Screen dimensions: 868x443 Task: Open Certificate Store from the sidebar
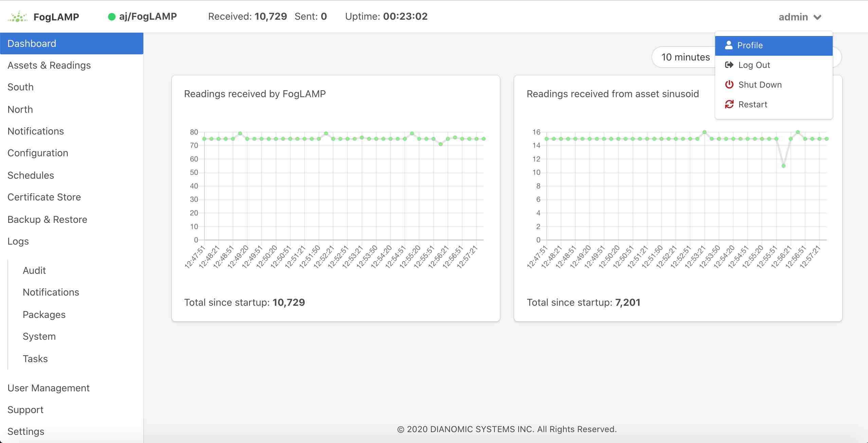[44, 197]
